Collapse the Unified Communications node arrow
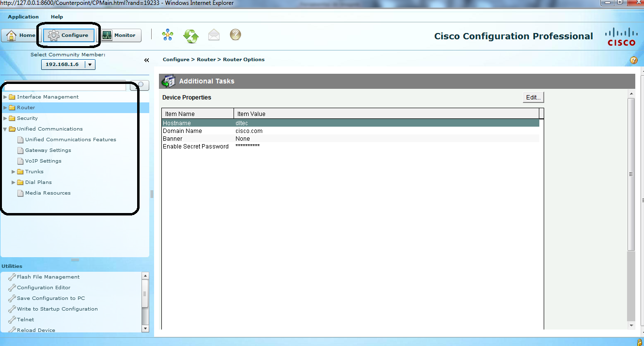The height and width of the screenshot is (346, 644). (5, 129)
